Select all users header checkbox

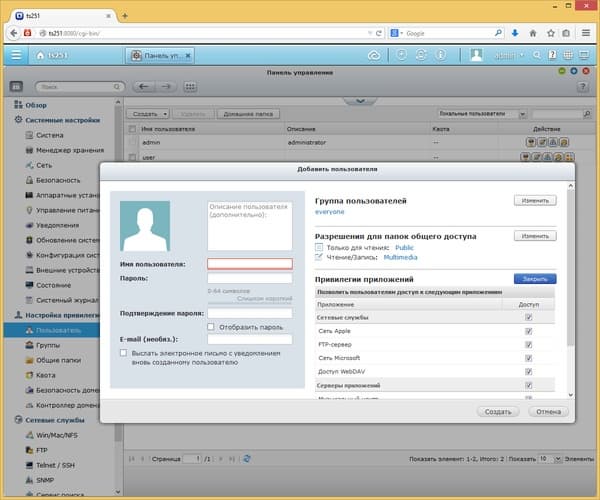[x=132, y=129]
